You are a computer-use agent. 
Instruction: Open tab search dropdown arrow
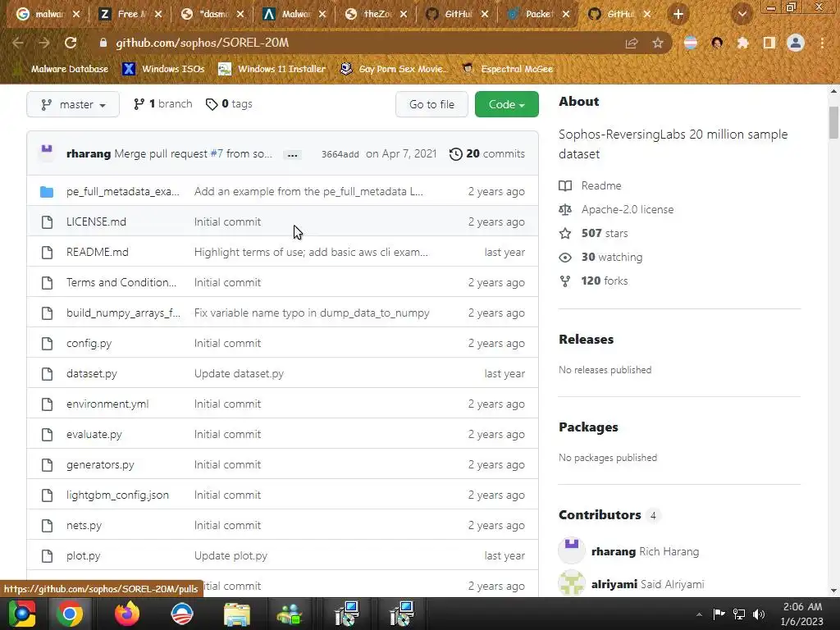pyautogui.click(x=742, y=15)
